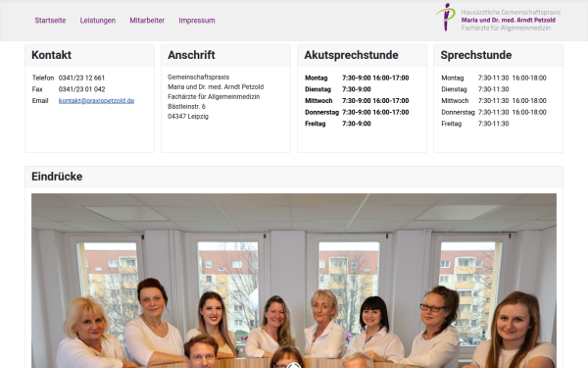
Task: Click the 'Email' label in Kontakt
Action: [x=40, y=101]
